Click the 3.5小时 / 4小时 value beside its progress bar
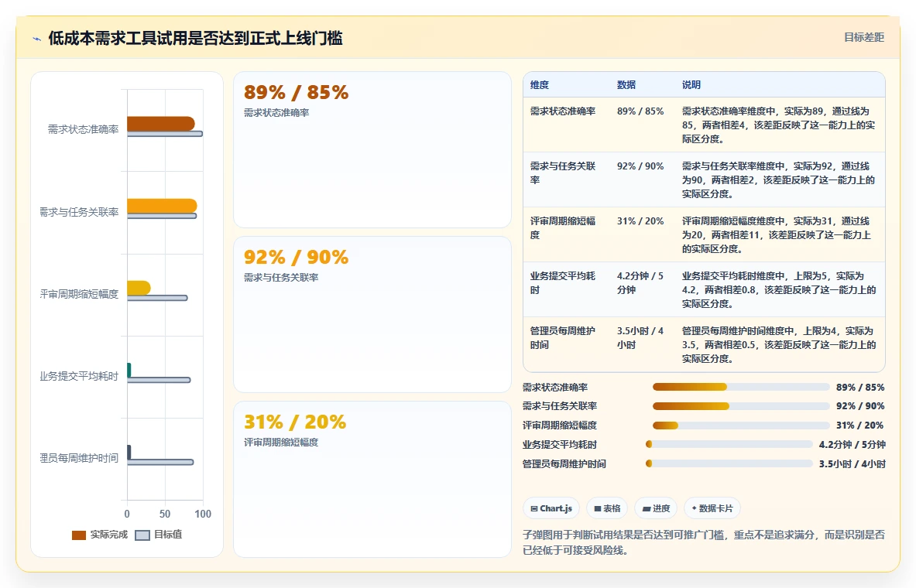This screenshot has width=916, height=588. [x=852, y=463]
